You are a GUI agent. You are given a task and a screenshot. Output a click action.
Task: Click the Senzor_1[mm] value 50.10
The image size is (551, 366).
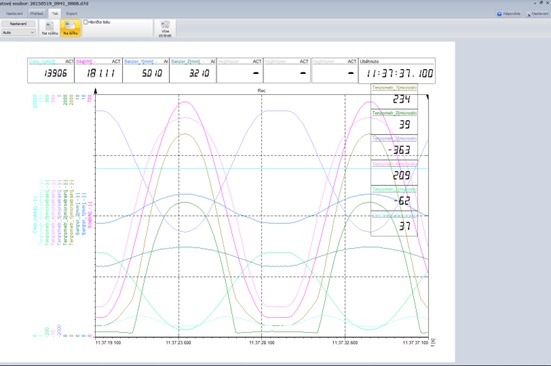(146, 71)
